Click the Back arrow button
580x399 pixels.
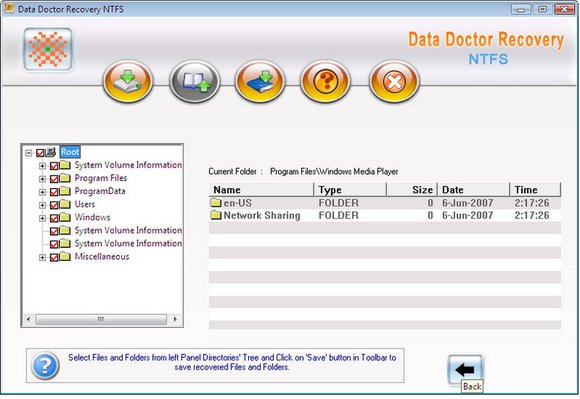coord(465,369)
